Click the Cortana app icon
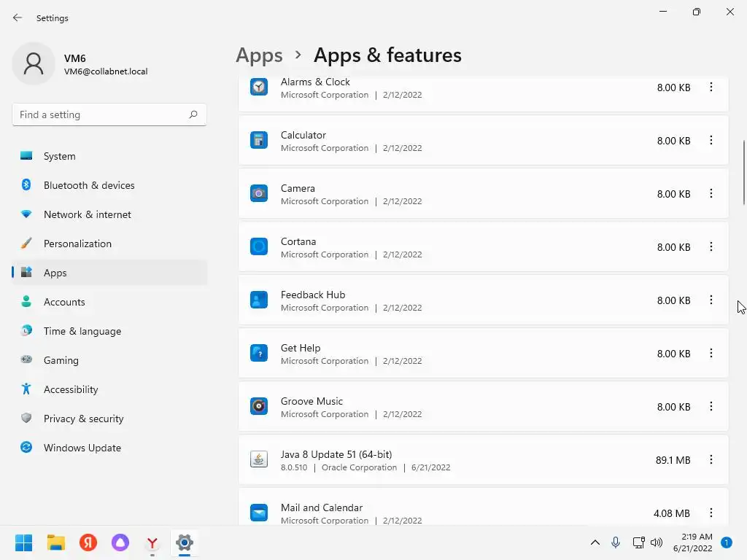This screenshot has width=747, height=560. pos(259,247)
